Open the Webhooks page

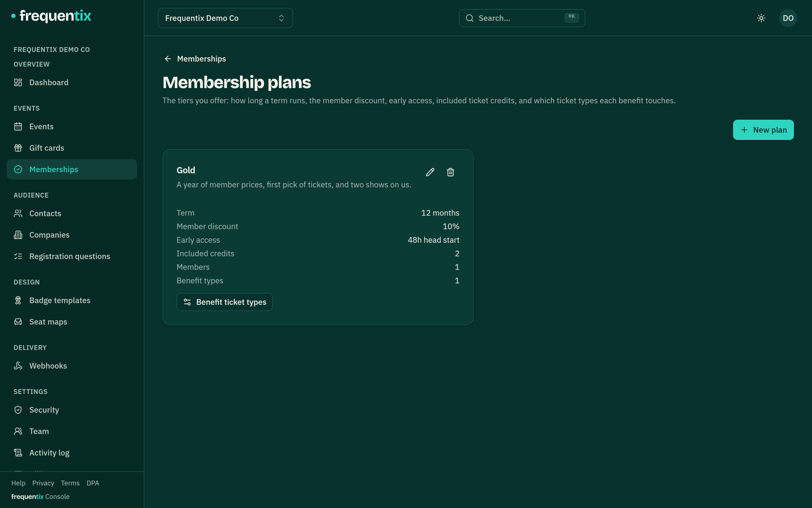(72, 366)
